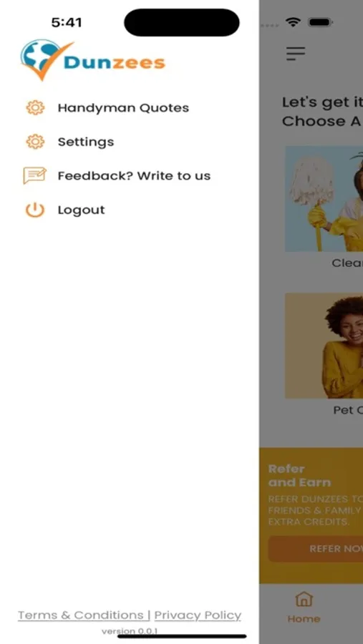The width and height of the screenshot is (363, 644).
Task: Tap the REFER NOW button
Action: [316, 549]
